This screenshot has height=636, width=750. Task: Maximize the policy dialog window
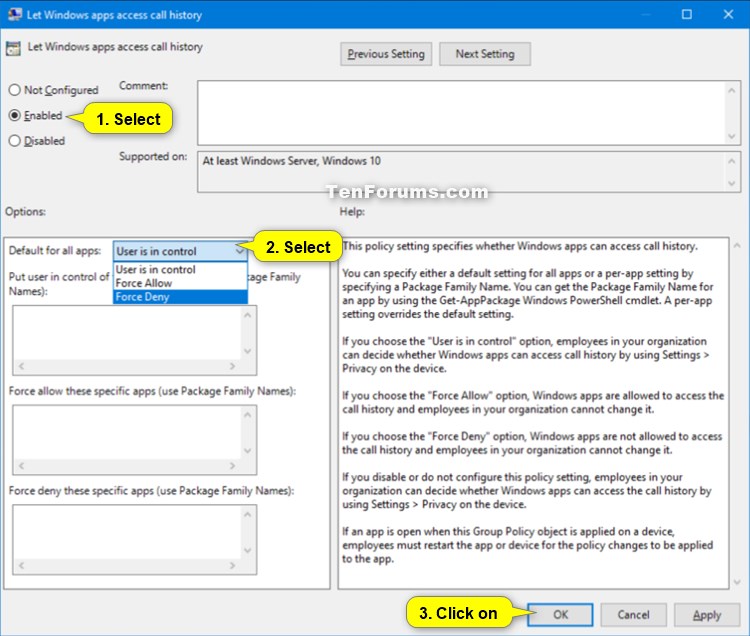(x=687, y=14)
